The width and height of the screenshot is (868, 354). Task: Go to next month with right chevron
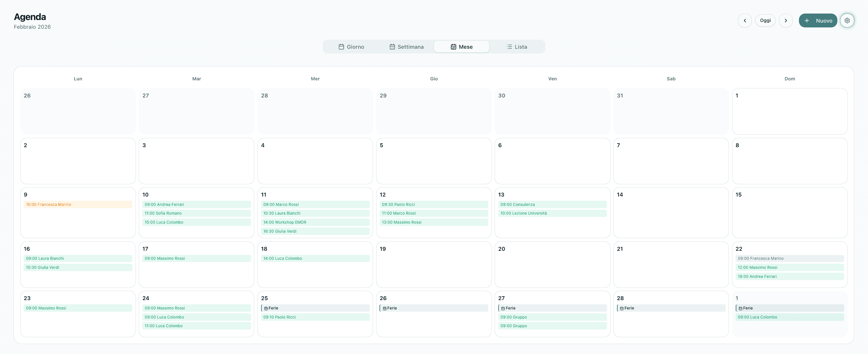[x=786, y=20]
